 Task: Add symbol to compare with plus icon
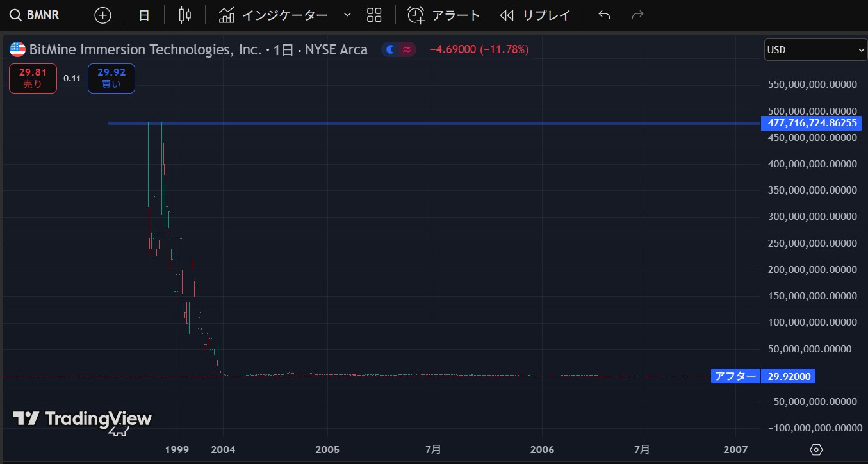[x=102, y=15]
